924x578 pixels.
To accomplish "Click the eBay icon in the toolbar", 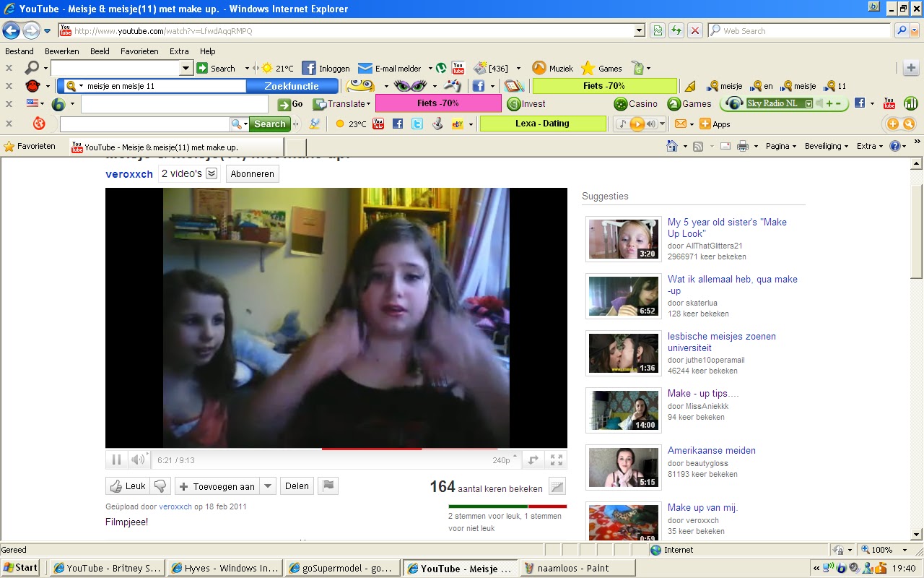I will [457, 124].
